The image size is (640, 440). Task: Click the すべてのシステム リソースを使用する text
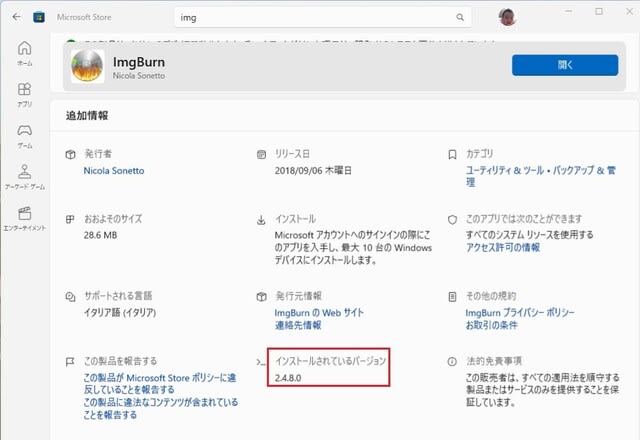(x=530, y=235)
